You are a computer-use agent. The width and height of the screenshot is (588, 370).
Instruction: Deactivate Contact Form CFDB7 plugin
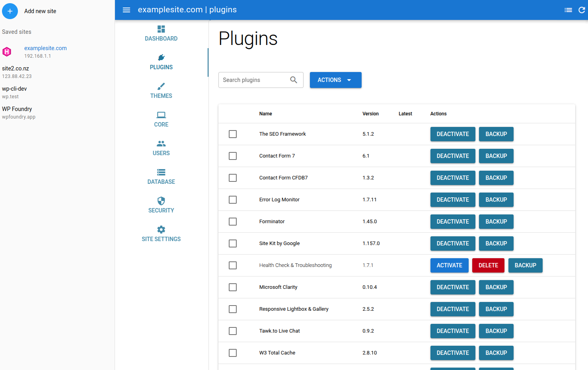point(453,178)
